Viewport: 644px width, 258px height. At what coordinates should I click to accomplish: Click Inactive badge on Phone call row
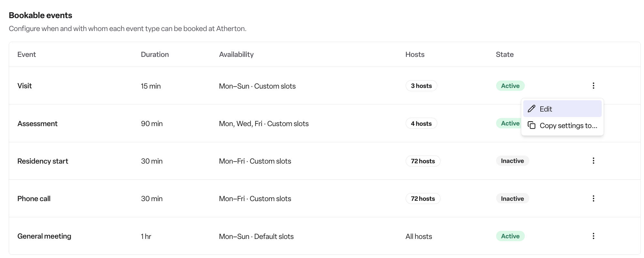[x=513, y=199]
